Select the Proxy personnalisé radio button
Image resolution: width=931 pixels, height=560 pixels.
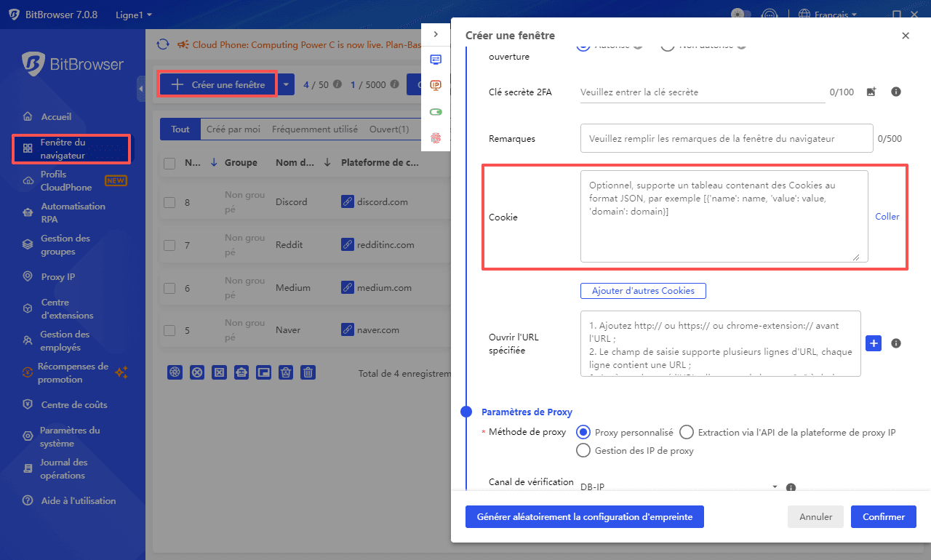(583, 432)
